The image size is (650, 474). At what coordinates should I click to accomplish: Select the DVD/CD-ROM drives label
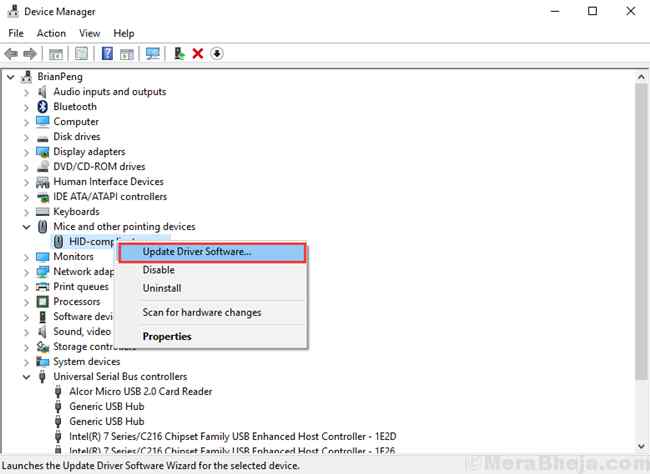(99, 167)
